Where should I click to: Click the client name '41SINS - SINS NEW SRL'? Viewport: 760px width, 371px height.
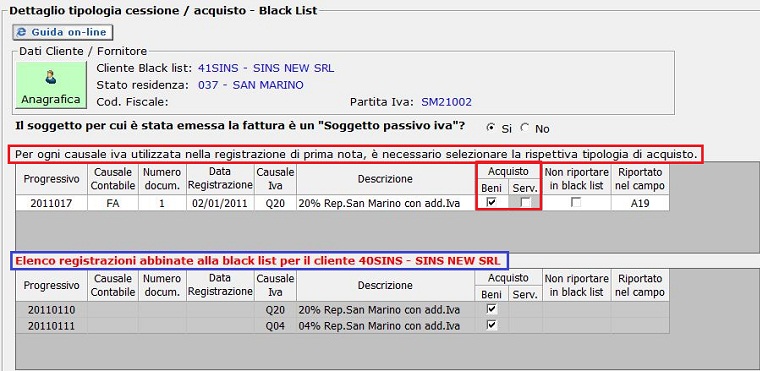click(x=266, y=68)
